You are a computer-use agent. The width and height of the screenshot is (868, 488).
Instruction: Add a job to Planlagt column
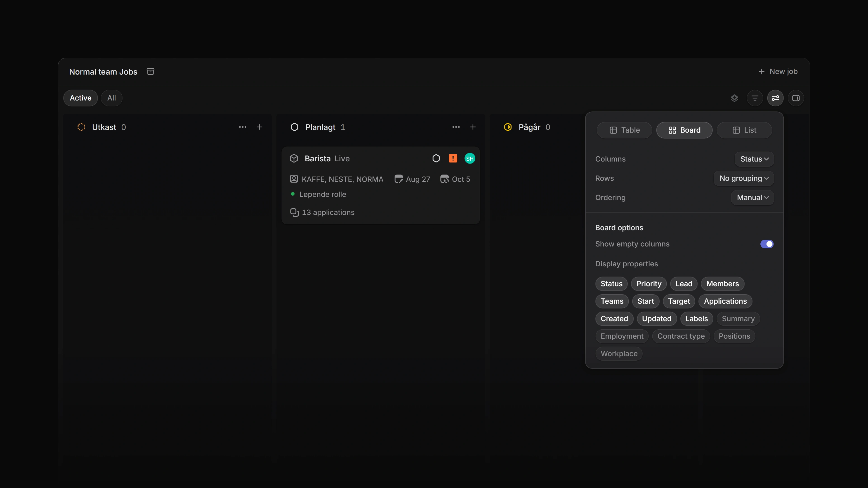click(x=473, y=127)
